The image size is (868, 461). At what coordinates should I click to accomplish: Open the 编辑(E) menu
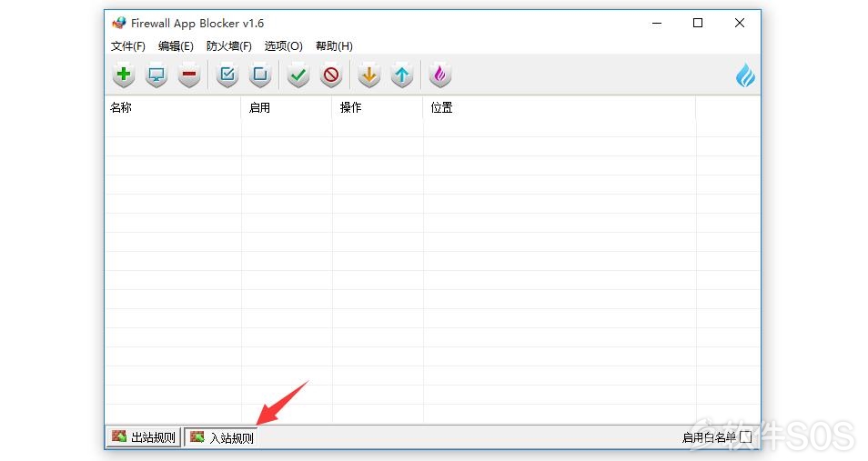click(x=176, y=46)
